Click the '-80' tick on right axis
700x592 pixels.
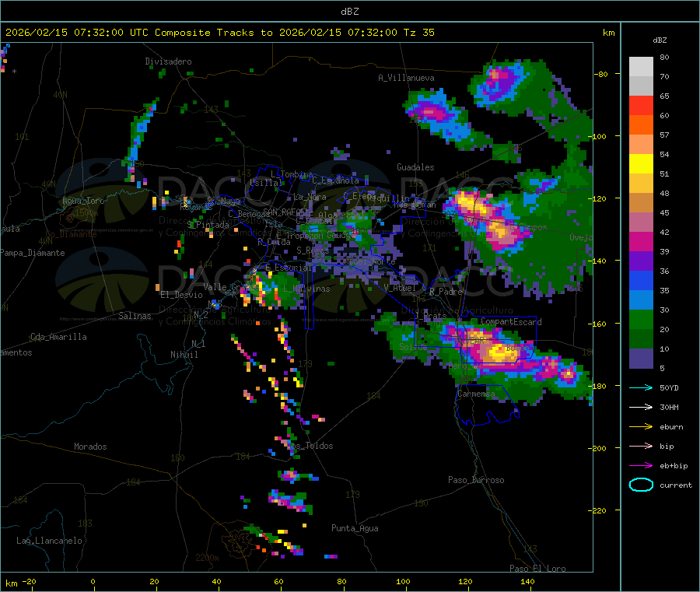(600, 74)
